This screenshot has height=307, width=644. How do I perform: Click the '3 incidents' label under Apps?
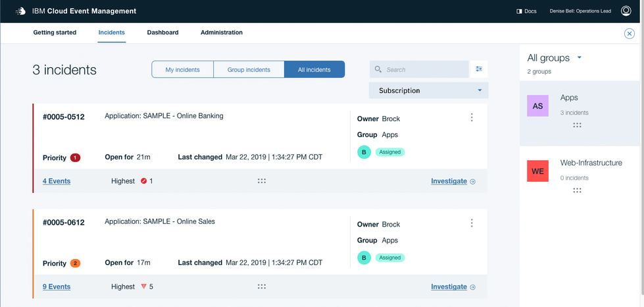click(574, 113)
